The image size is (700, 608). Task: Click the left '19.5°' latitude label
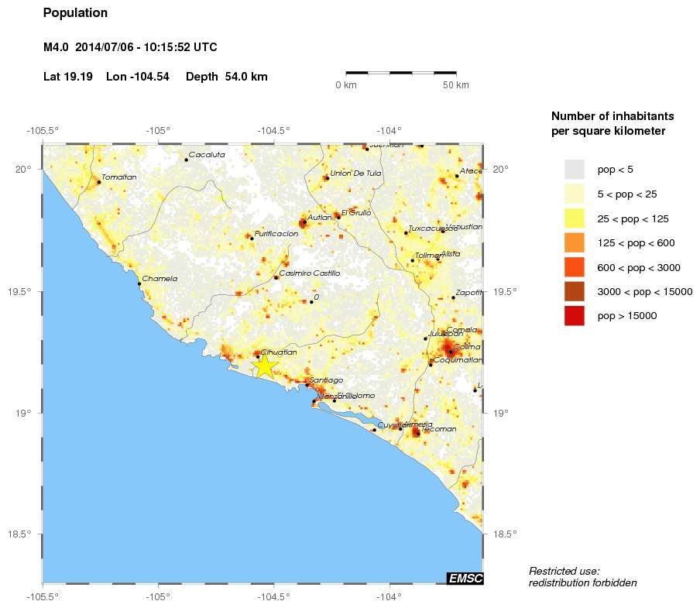19,291
